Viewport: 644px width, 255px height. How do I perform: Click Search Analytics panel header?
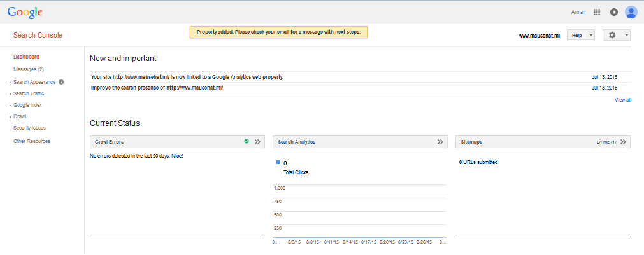pos(360,142)
